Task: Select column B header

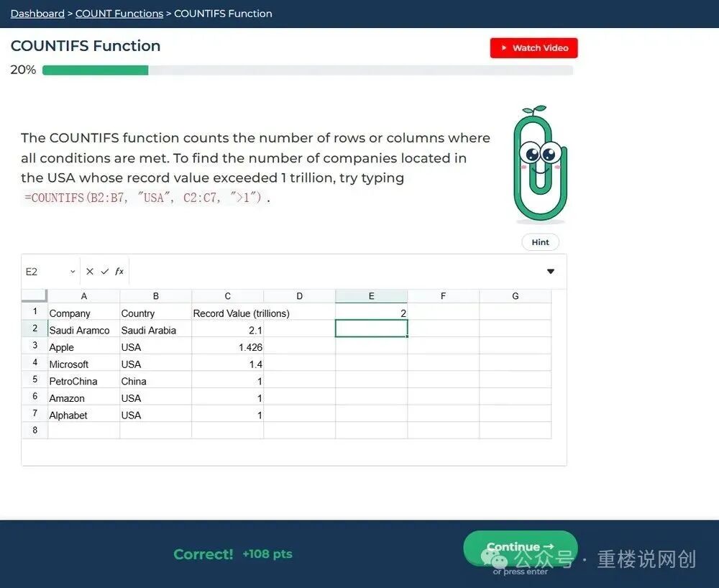Action: (x=156, y=296)
